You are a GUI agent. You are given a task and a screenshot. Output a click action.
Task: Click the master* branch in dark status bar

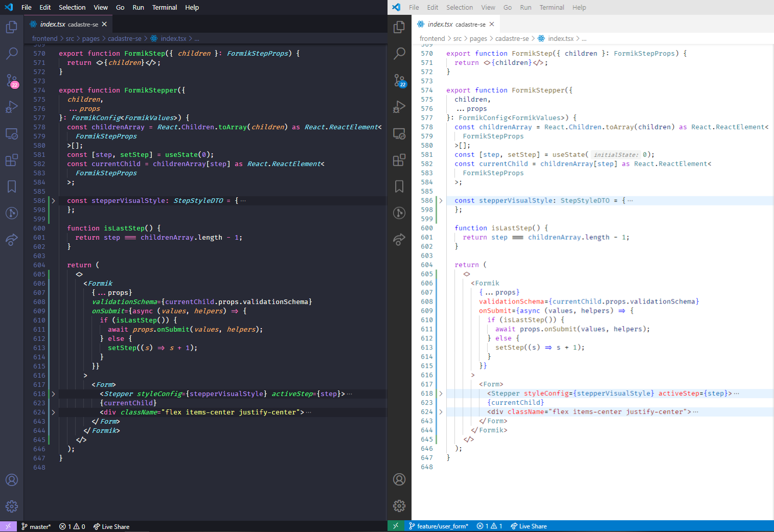[x=36, y=527]
